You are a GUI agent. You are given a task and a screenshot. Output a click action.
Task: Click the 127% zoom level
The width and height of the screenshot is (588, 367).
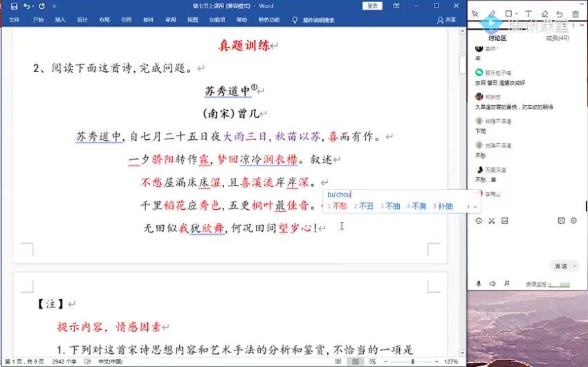[451, 361]
